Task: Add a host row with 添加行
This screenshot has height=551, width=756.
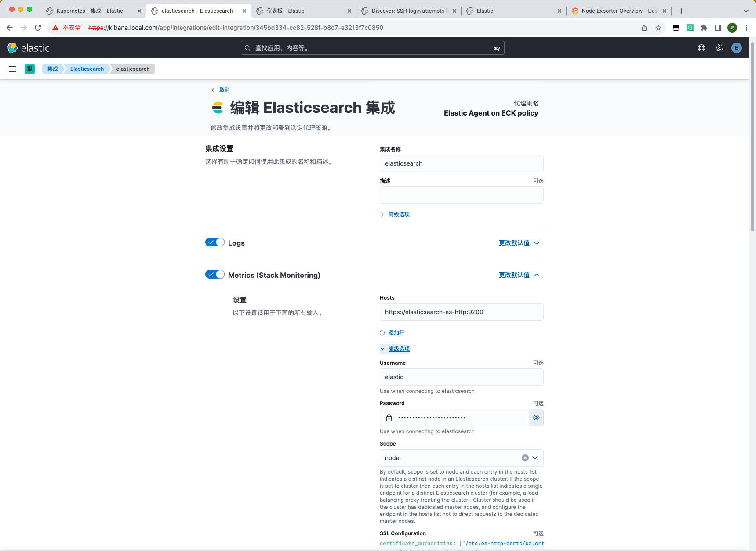Action: tap(392, 333)
